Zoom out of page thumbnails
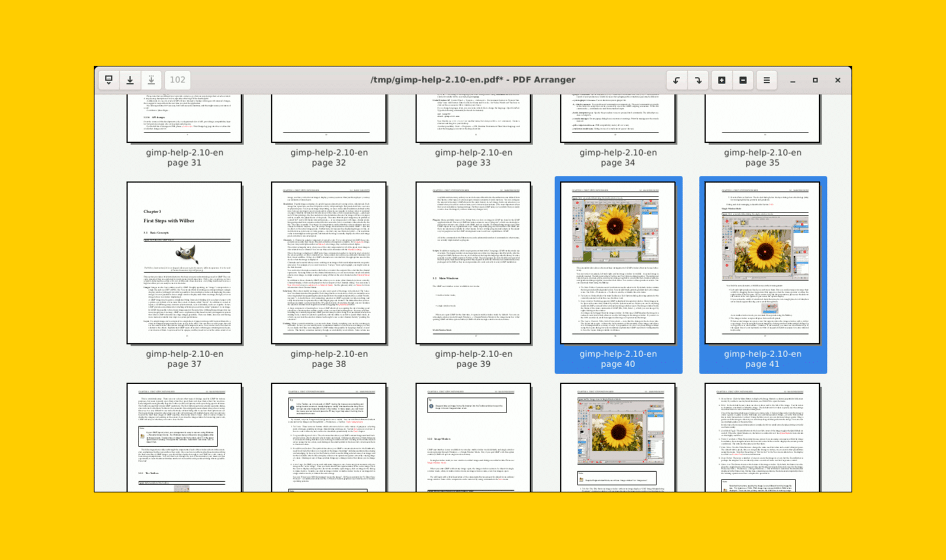 (743, 80)
